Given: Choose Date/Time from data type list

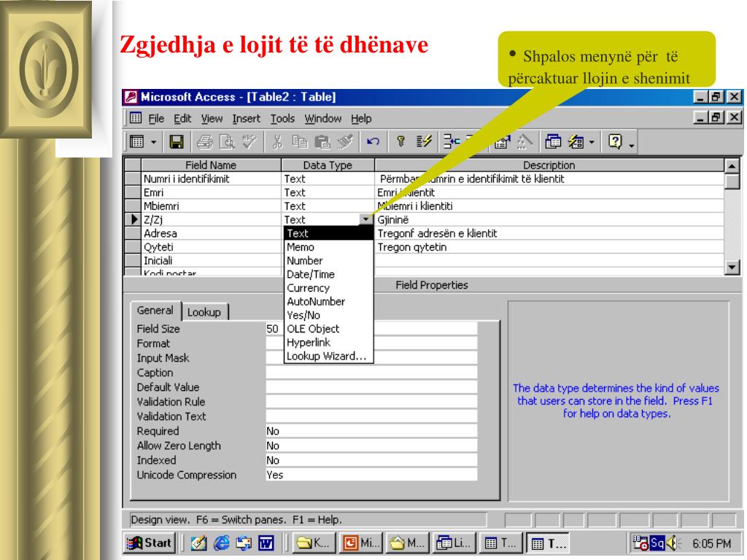Looking at the screenshot, I should pyautogui.click(x=328, y=274).
